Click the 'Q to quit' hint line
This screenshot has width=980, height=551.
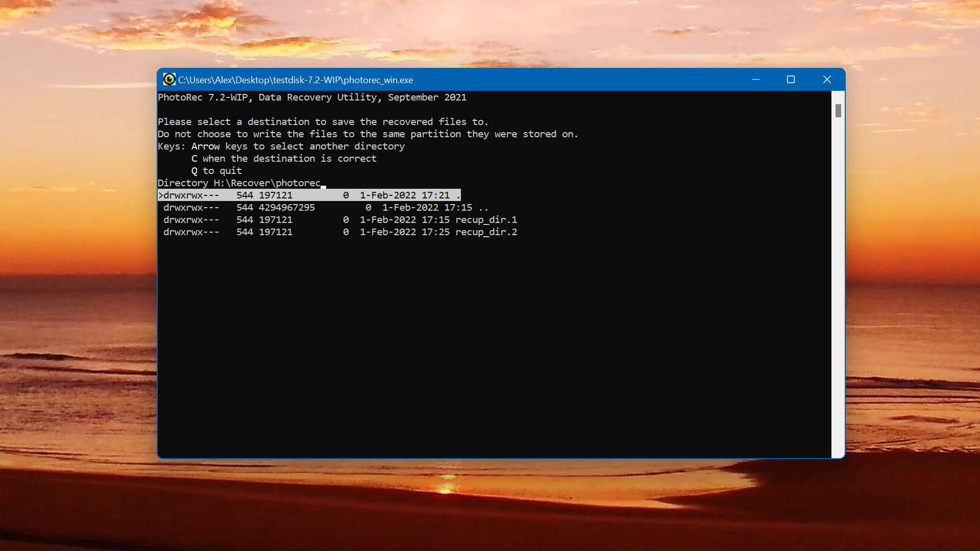pyautogui.click(x=216, y=171)
